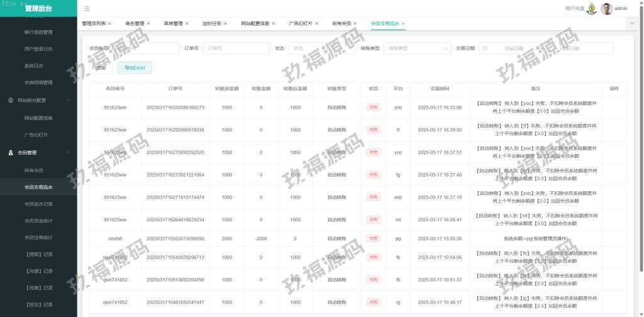Switch to the 网站配置信息 tab
Image resolution: width=644 pixels, height=317 pixels.
click(255, 23)
